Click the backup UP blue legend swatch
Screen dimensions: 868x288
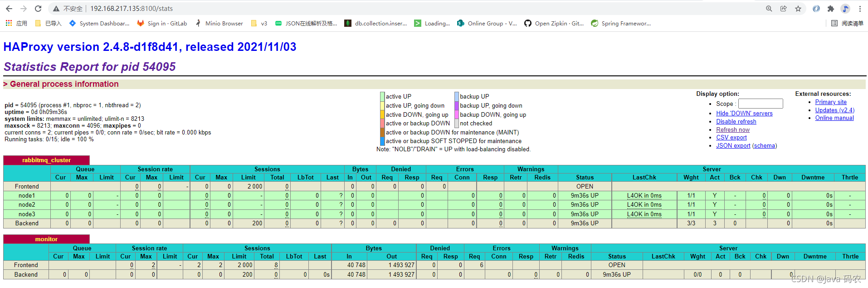(x=457, y=97)
